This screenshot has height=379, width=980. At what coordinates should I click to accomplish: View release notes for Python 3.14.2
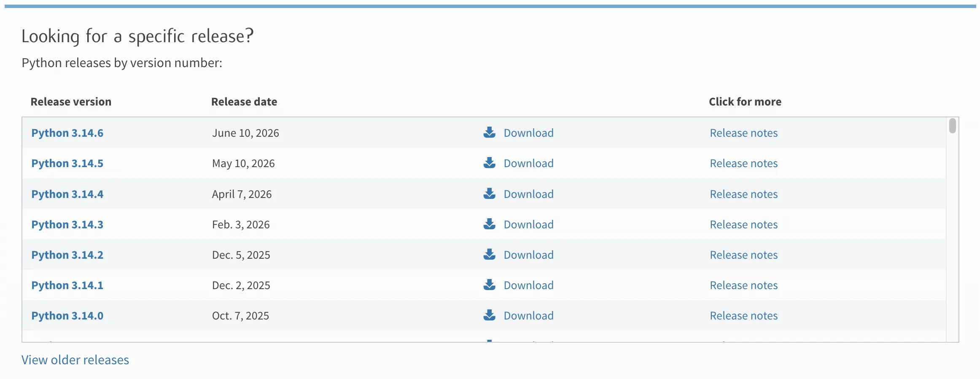744,255
